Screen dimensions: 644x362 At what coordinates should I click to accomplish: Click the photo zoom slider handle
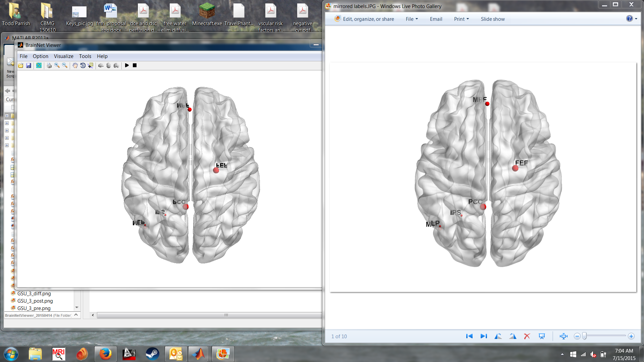click(x=584, y=336)
